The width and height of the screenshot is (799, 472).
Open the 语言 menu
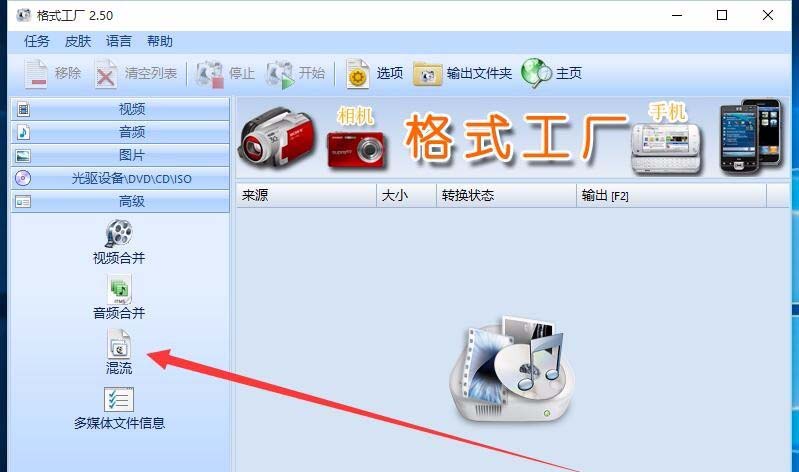(119, 41)
